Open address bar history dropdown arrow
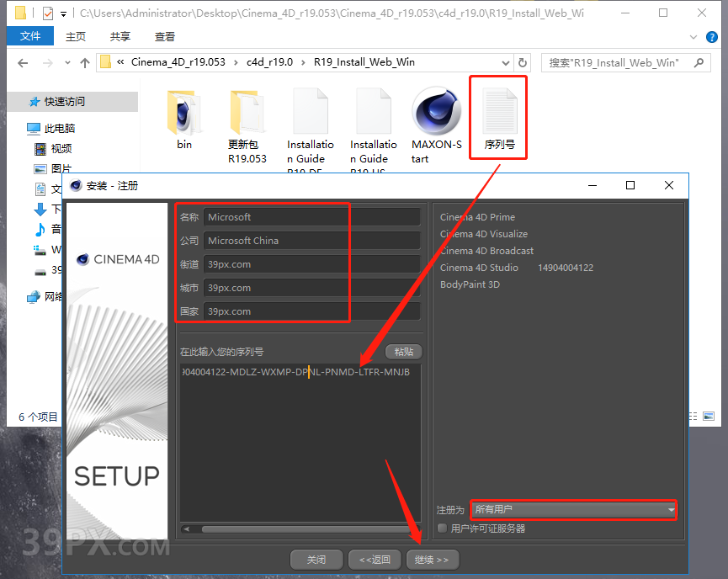Screen dimensions: 728x579 [506, 62]
